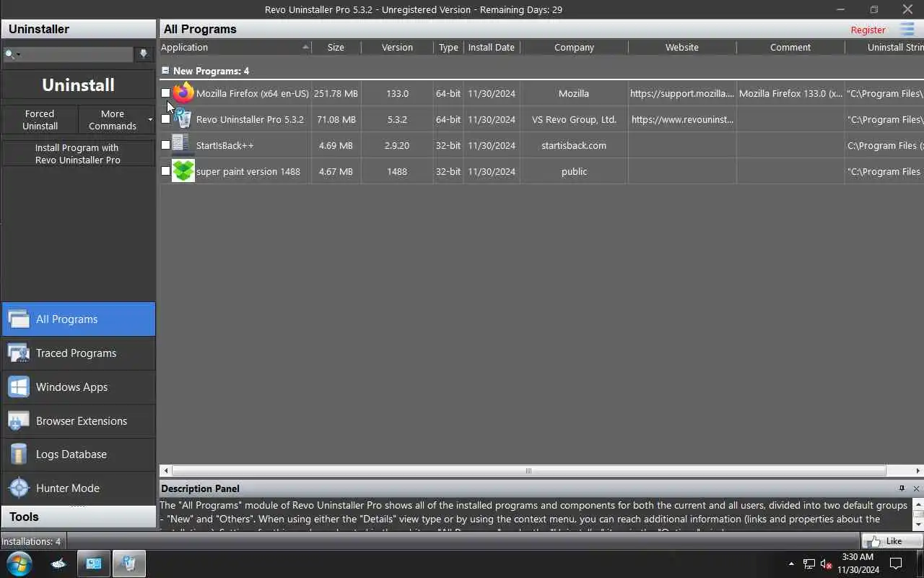
Task: Click the taskbar clock showing 3:30 AM
Action: coord(858,564)
